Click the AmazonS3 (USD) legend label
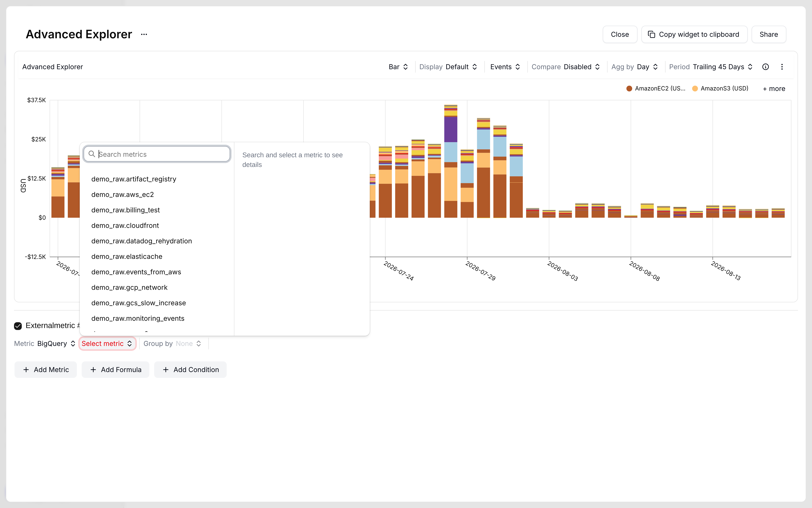The image size is (812, 508). tap(724, 88)
